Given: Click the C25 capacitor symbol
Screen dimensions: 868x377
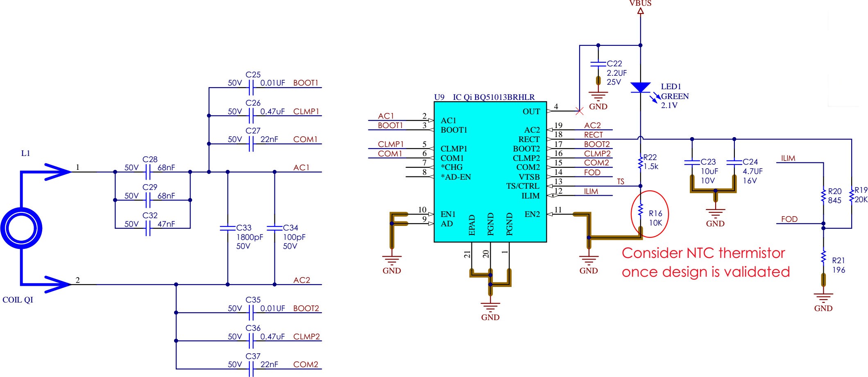Looking at the screenshot, I should (252, 88).
